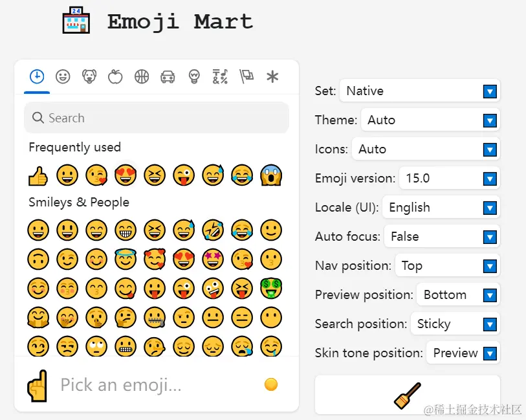Pick heart eyes emoji in Frequently used

pos(126,175)
